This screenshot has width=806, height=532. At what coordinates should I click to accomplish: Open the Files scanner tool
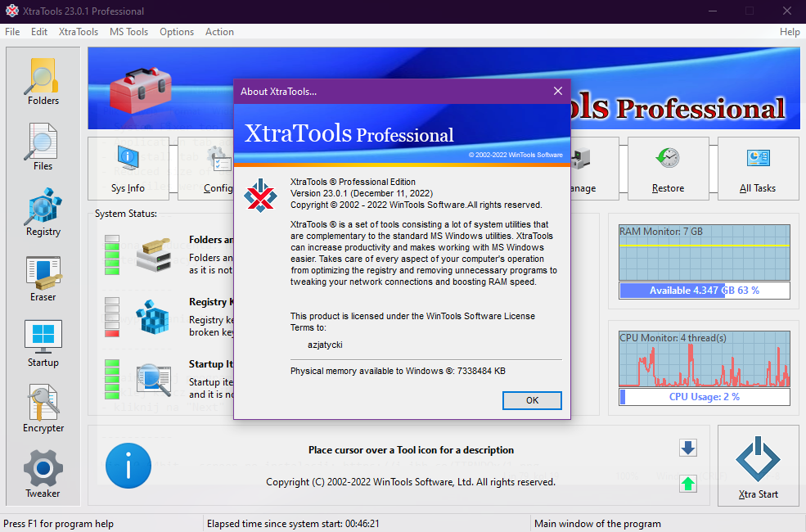[x=43, y=147]
